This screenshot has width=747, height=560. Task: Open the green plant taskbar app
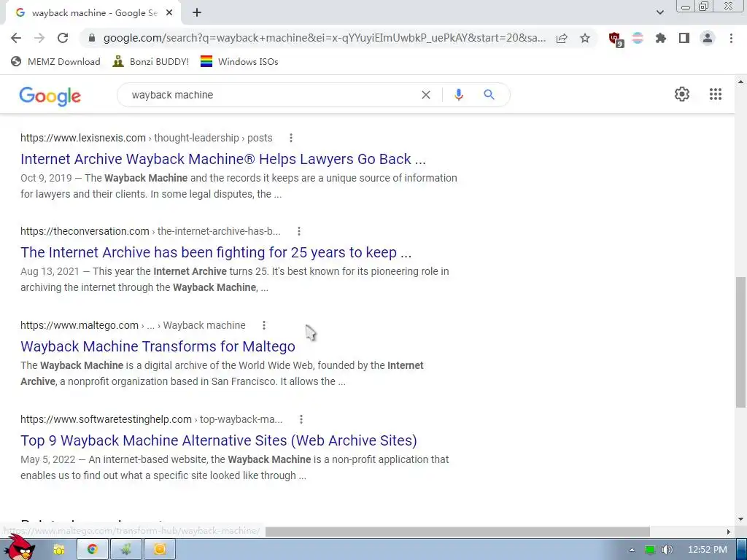point(125,550)
